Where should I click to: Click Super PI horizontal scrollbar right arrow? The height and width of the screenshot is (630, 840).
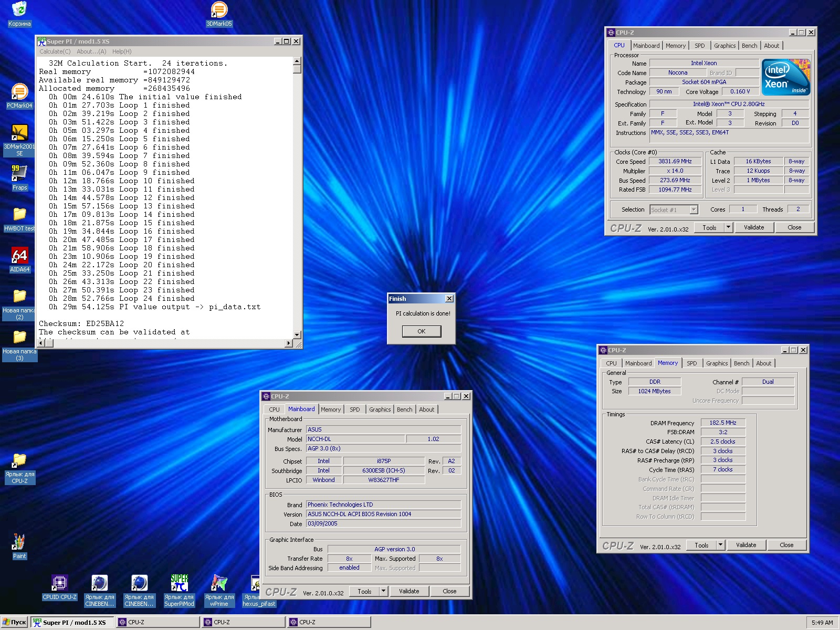coord(289,343)
